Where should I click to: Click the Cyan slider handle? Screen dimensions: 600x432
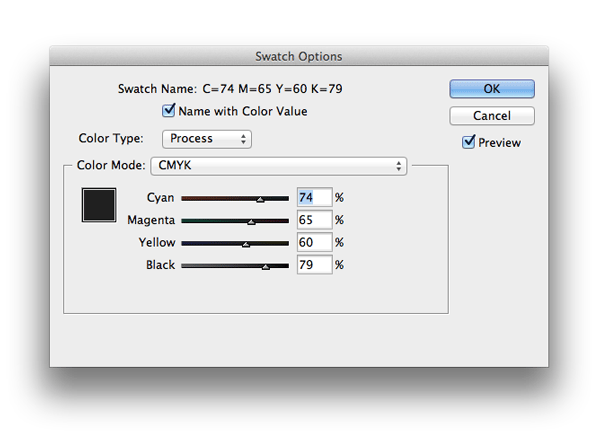coord(260,199)
